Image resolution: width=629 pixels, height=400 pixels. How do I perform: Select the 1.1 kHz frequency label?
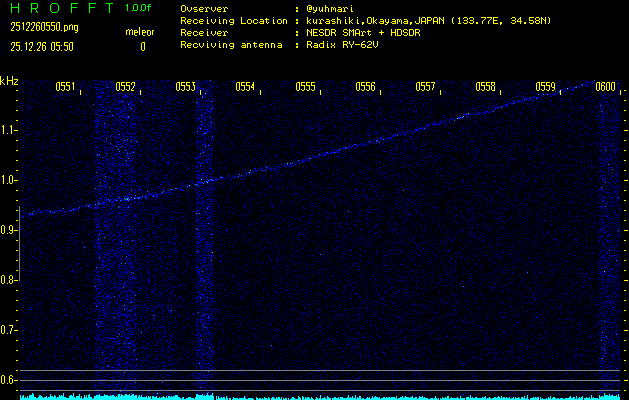click(9, 130)
